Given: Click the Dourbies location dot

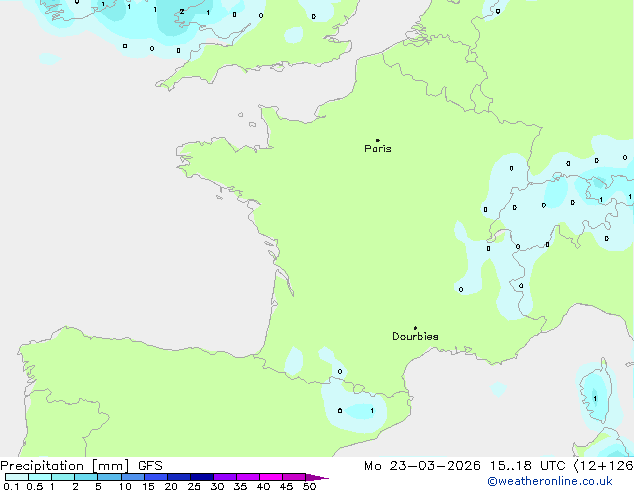Looking at the screenshot, I should (x=415, y=328).
